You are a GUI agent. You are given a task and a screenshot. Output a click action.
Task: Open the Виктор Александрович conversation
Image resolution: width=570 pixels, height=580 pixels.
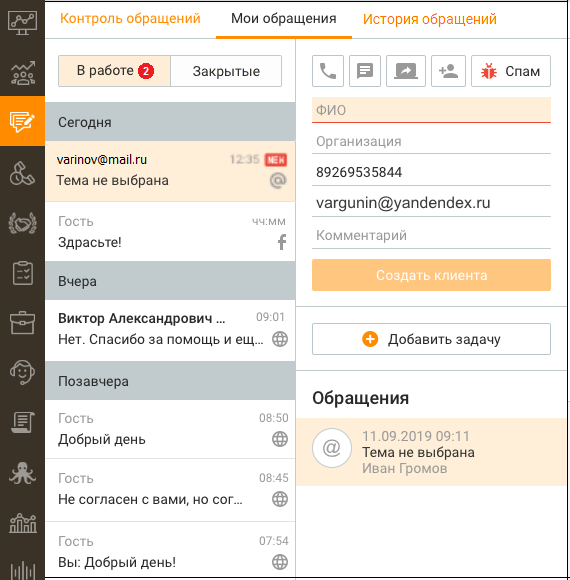(170, 329)
